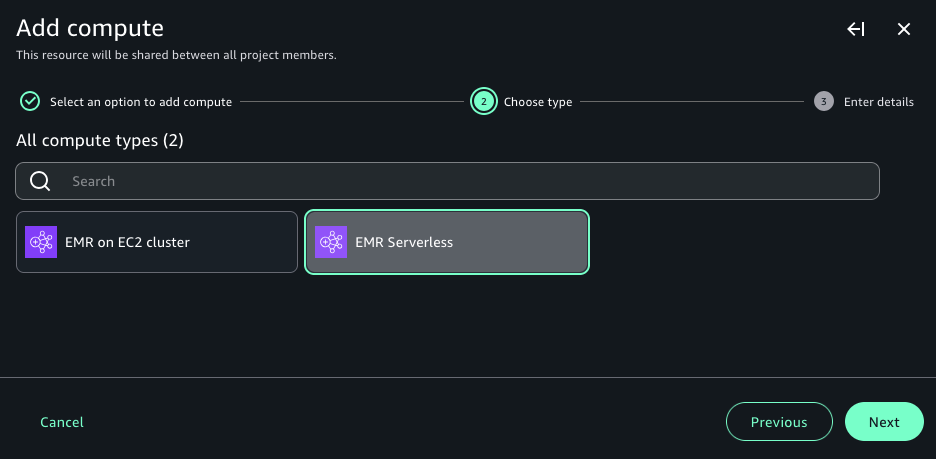The height and width of the screenshot is (459, 936).
Task: Click the step 2 number circle
Action: point(483,101)
